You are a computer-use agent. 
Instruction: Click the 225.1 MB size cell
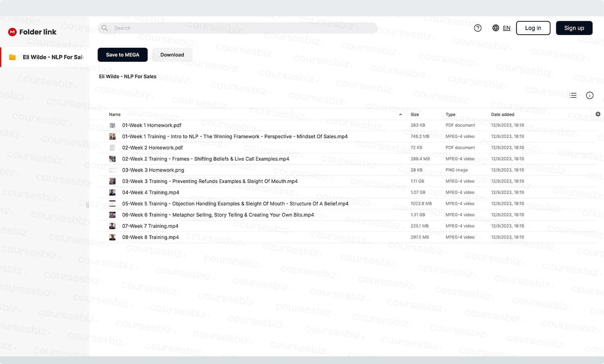(420, 226)
